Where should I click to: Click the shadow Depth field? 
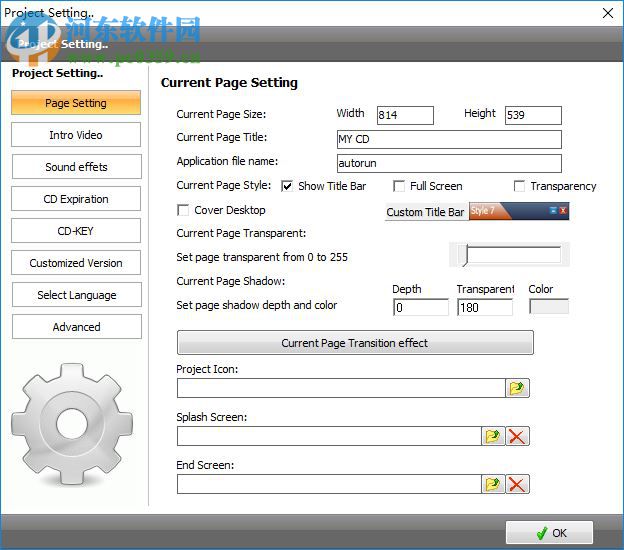coord(421,307)
